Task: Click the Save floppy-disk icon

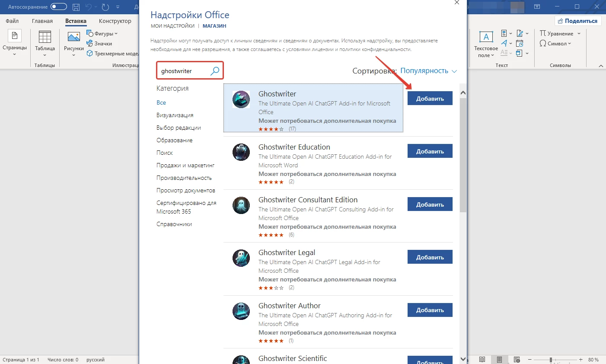Action: point(76,6)
